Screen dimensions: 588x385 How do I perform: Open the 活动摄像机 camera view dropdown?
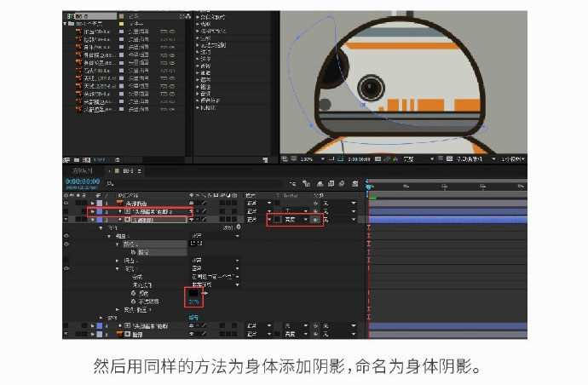(476, 159)
